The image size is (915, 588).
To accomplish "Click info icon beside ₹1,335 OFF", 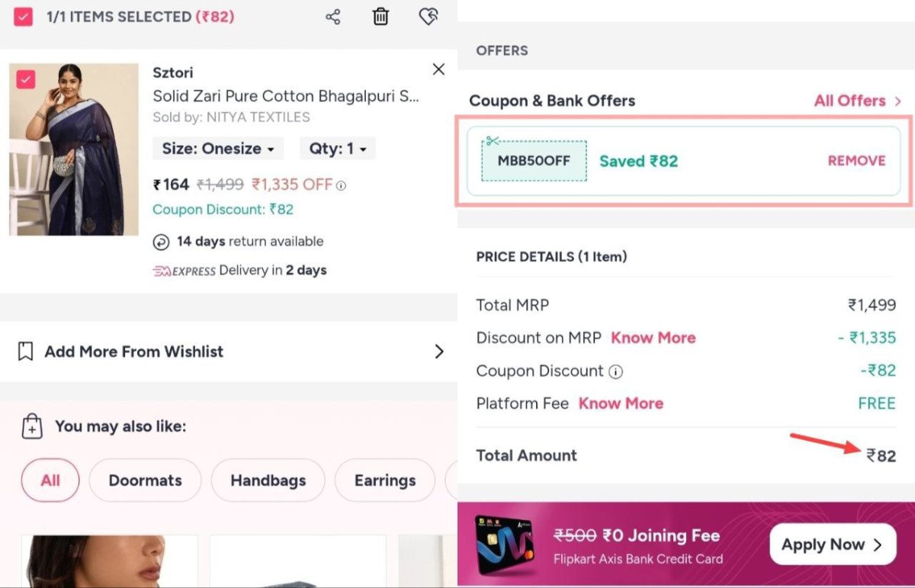I will pyautogui.click(x=342, y=185).
